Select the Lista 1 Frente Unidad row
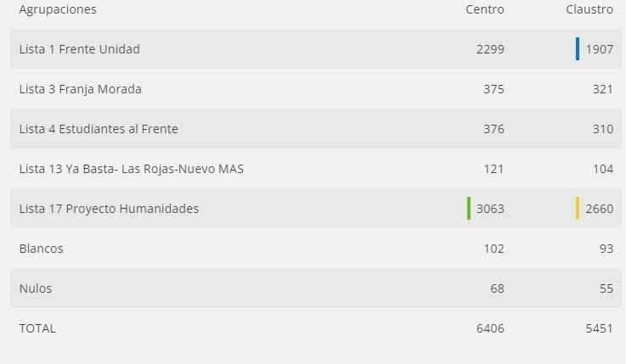626x364 pixels. coord(79,49)
